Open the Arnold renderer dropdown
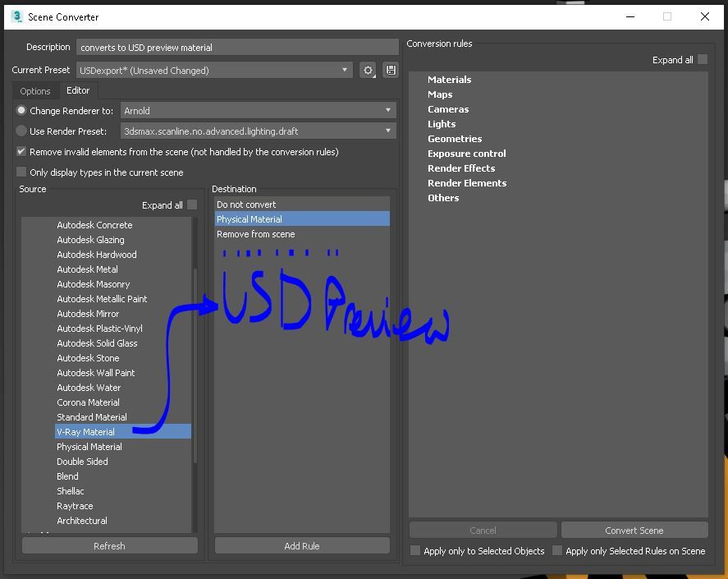Image resolution: width=728 pixels, height=579 pixels. (259, 111)
